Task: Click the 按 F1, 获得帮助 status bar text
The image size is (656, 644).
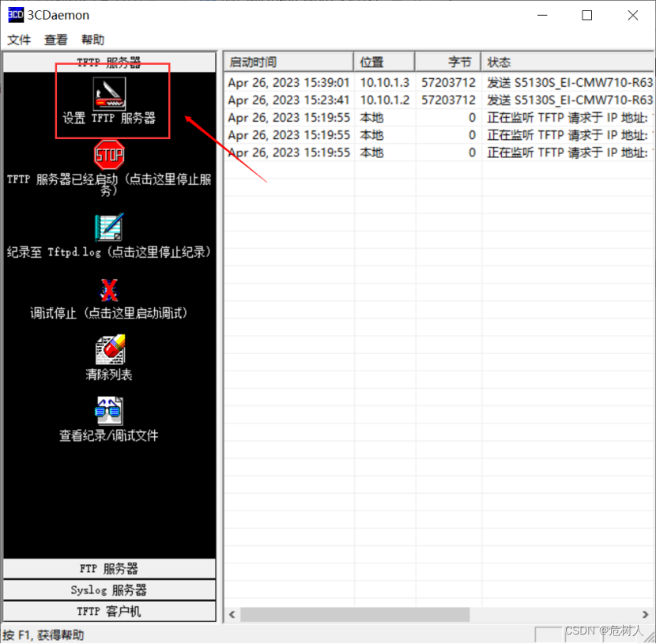Action: (x=43, y=635)
